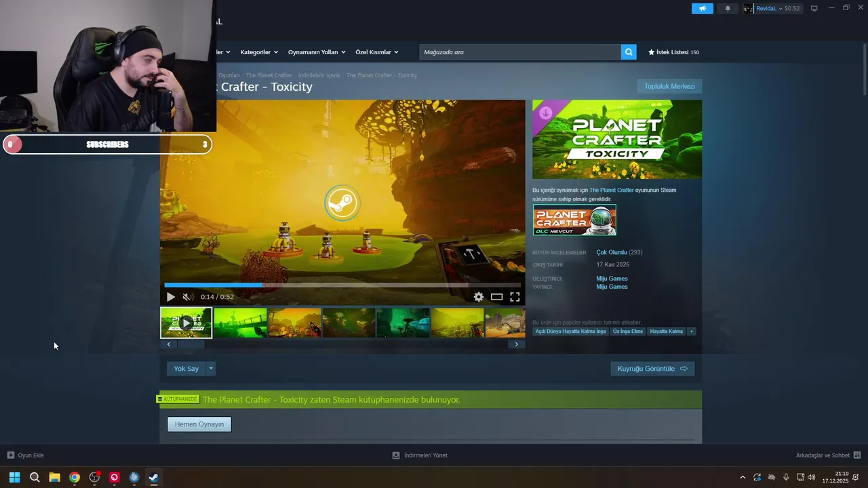The width and height of the screenshot is (868, 488).
Task: Expand the Özel Kısımlar menu
Action: click(x=377, y=52)
